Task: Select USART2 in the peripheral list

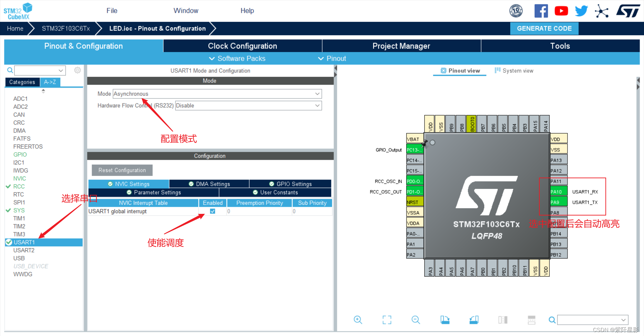Action: (24, 250)
